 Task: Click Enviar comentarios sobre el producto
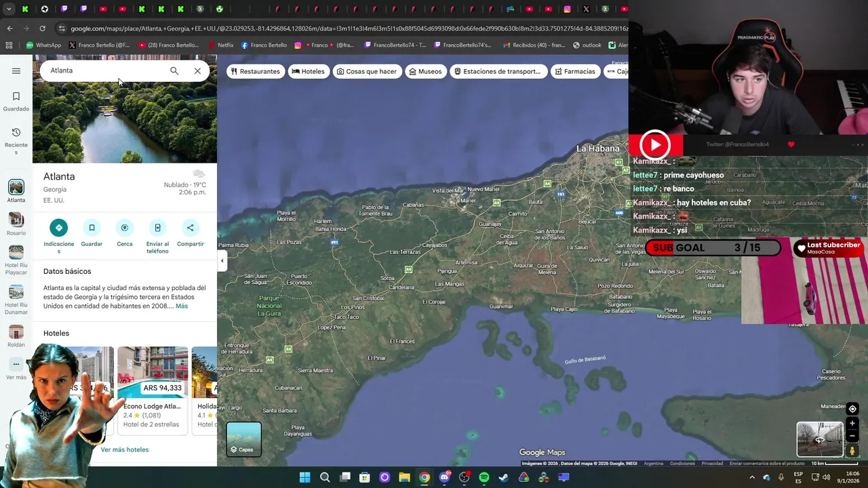click(x=767, y=464)
